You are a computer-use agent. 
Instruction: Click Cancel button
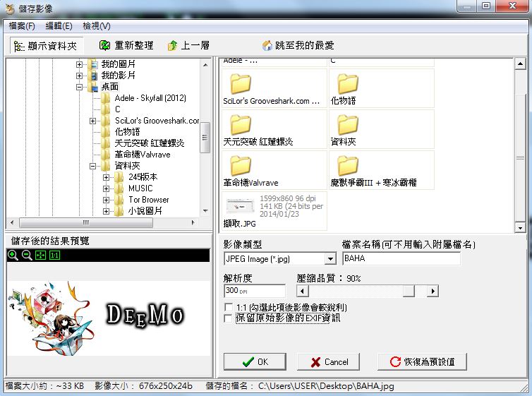328,361
